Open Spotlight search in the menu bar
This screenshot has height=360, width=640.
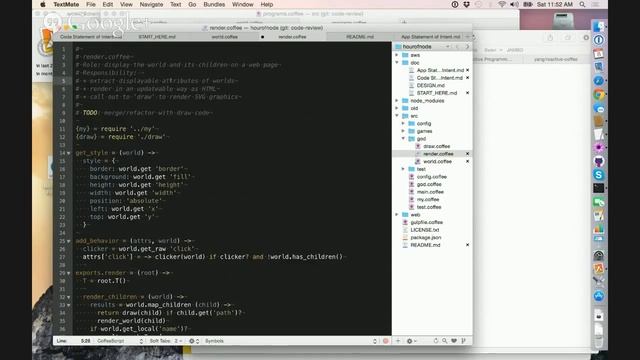[582, 4]
